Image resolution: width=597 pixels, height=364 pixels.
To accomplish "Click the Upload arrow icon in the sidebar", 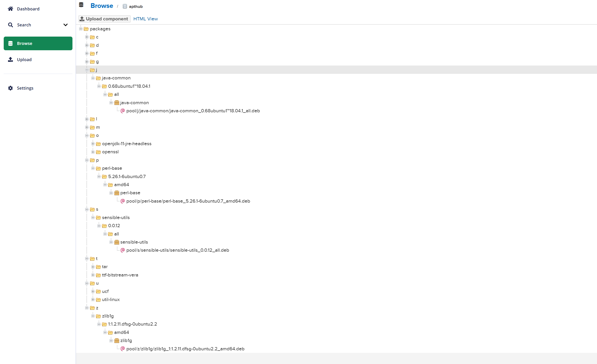I will click(x=10, y=59).
